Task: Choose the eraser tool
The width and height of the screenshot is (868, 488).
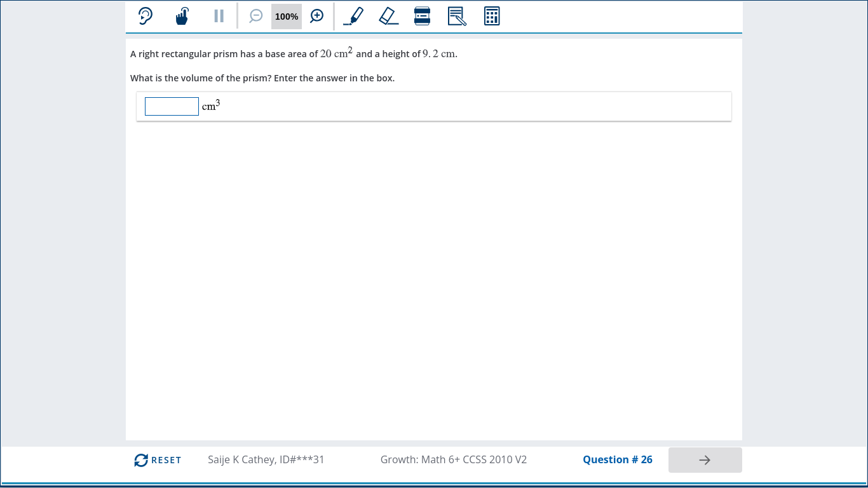Action: (388, 16)
